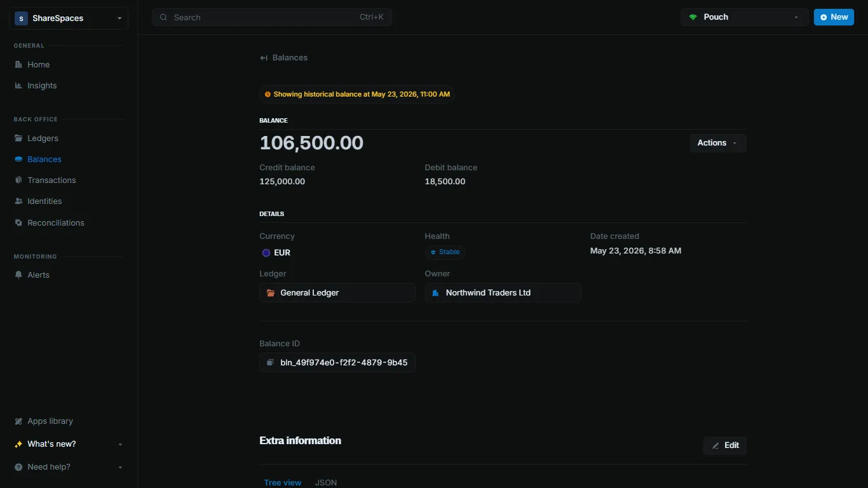Switch to the Tree view tab
Screen dimensions: 868x488
pyautogui.click(x=283, y=482)
